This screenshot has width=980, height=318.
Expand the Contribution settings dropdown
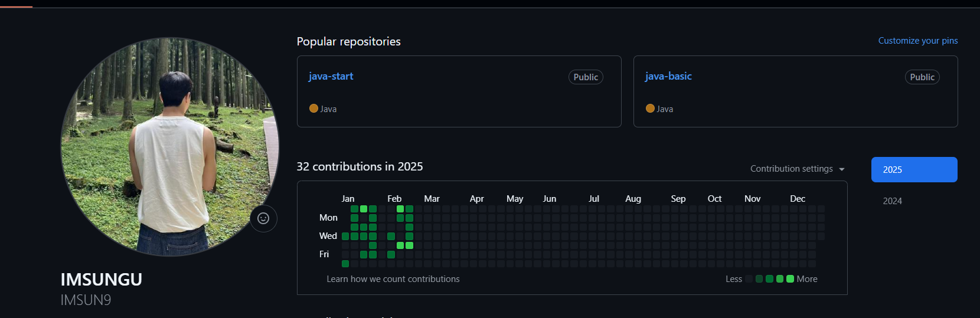pos(797,169)
